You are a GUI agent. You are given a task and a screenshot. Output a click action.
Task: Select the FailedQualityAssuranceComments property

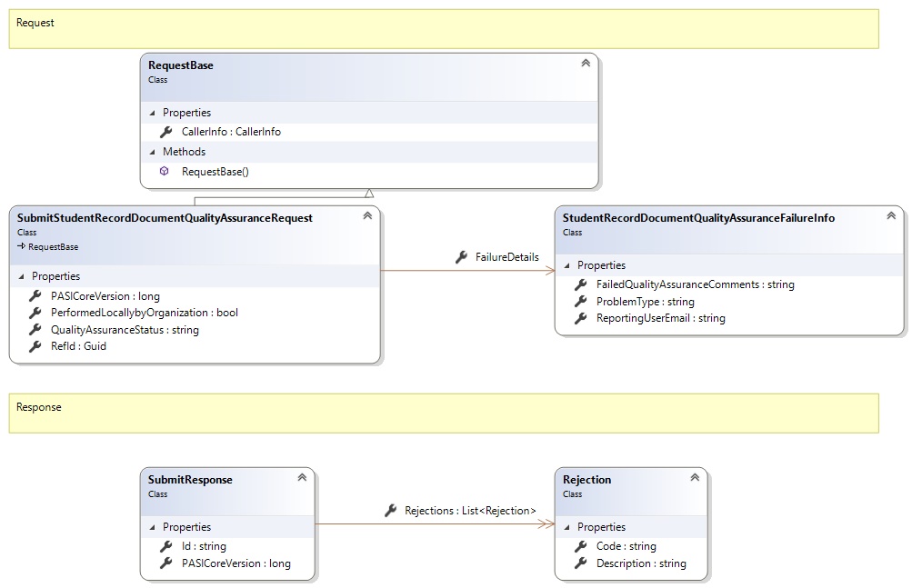695,284
